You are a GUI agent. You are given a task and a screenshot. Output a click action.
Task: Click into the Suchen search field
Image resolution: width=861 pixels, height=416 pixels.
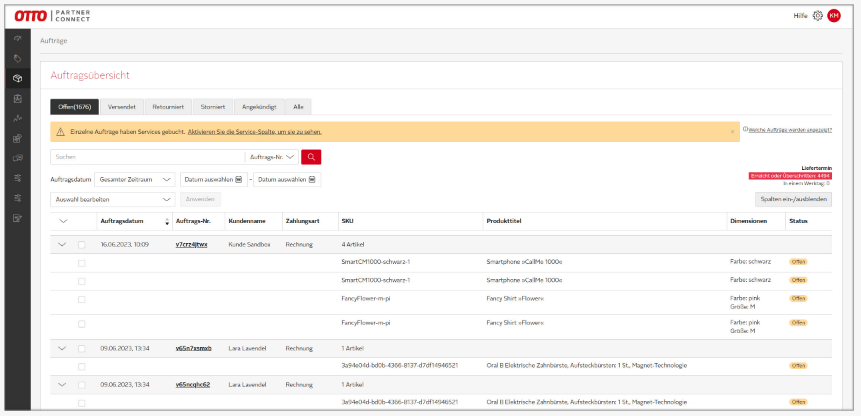(x=147, y=157)
